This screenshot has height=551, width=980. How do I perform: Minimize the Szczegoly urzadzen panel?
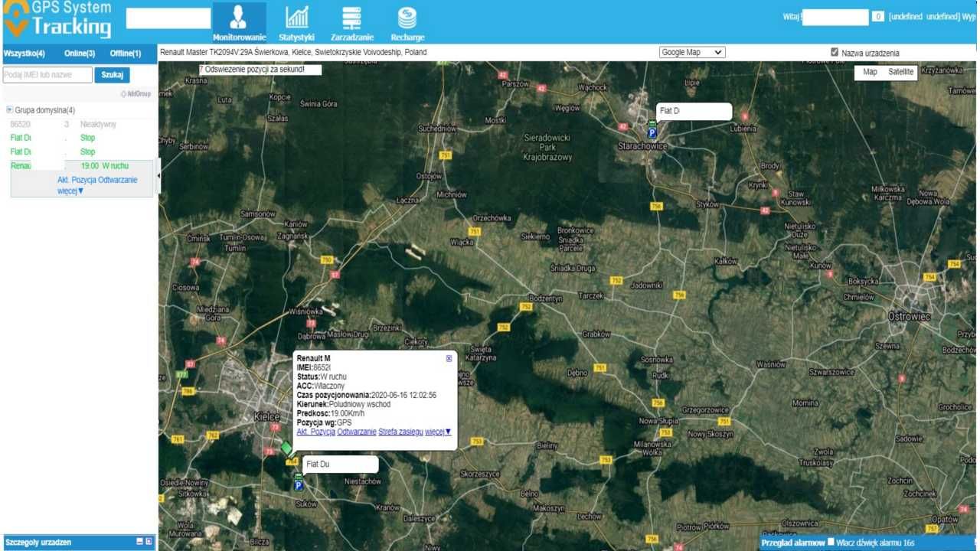click(x=139, y=542)
